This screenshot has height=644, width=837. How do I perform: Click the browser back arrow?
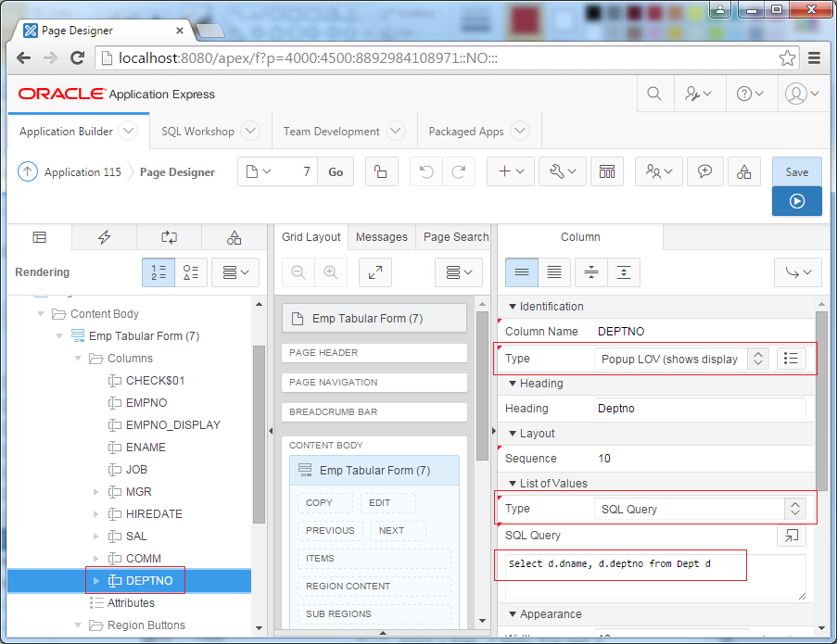point(23,57)
